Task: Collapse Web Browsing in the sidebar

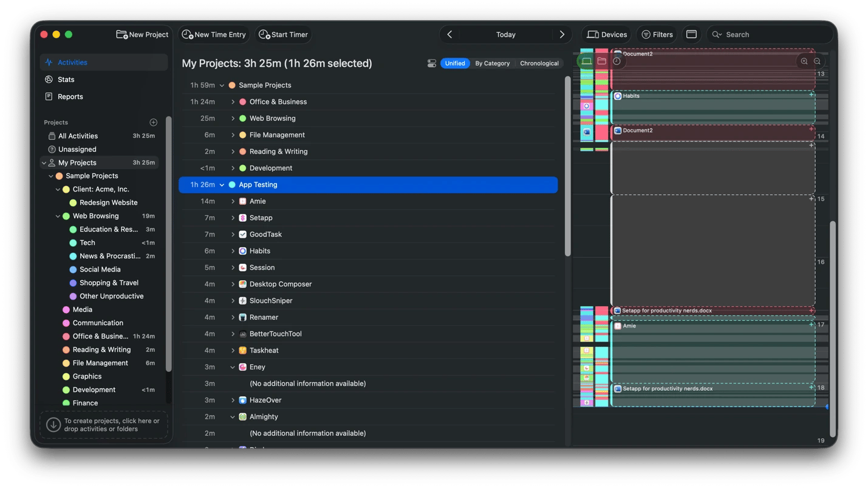Action: (x=58, y=216)
